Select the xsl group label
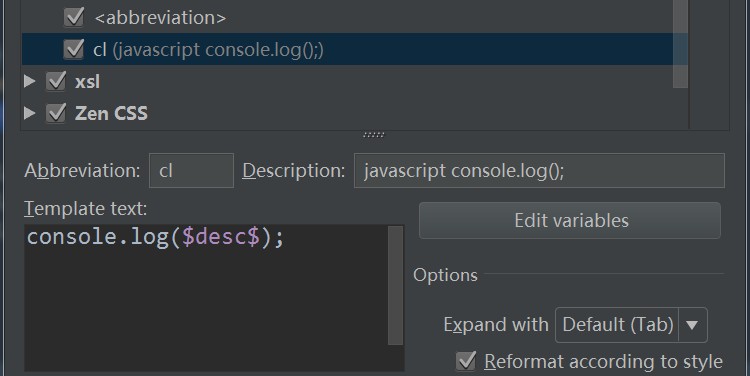 coord(88,82)
